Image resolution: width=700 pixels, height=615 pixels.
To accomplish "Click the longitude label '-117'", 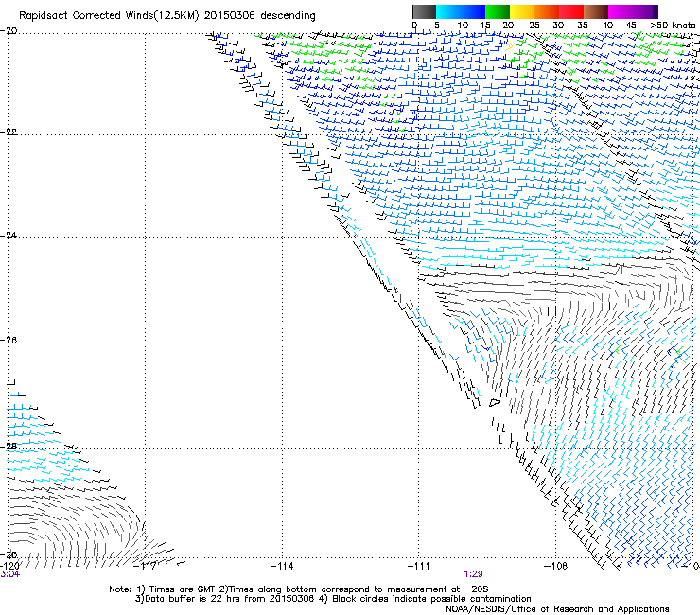I will click(x=145, y=566).
